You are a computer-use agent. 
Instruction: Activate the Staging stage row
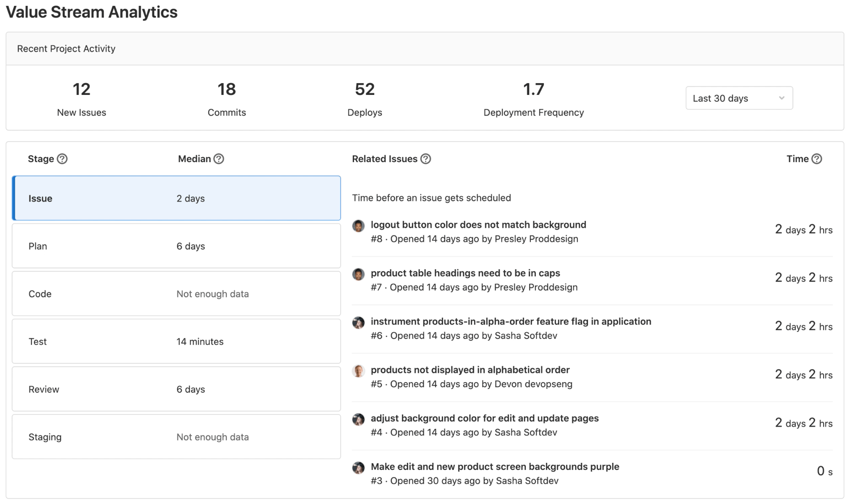(176, 437)
